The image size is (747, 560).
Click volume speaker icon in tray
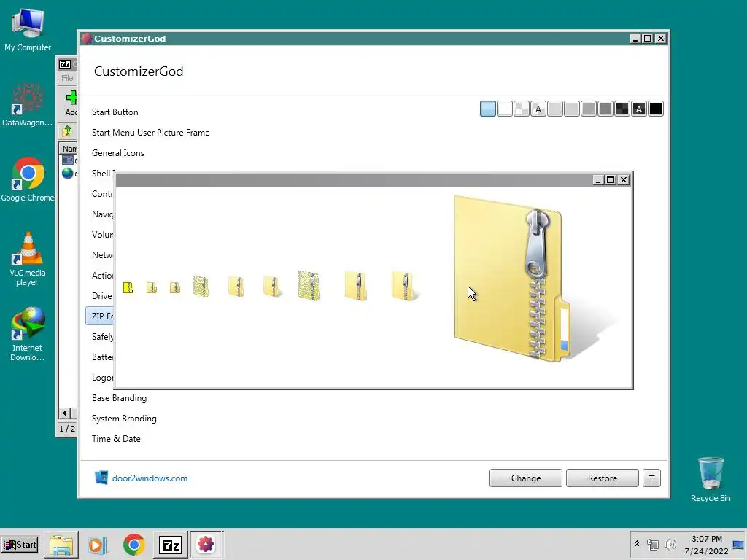[670, 544]
